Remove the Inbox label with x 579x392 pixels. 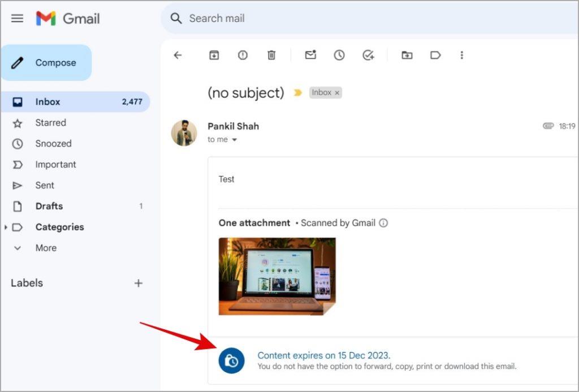(337, 93)
